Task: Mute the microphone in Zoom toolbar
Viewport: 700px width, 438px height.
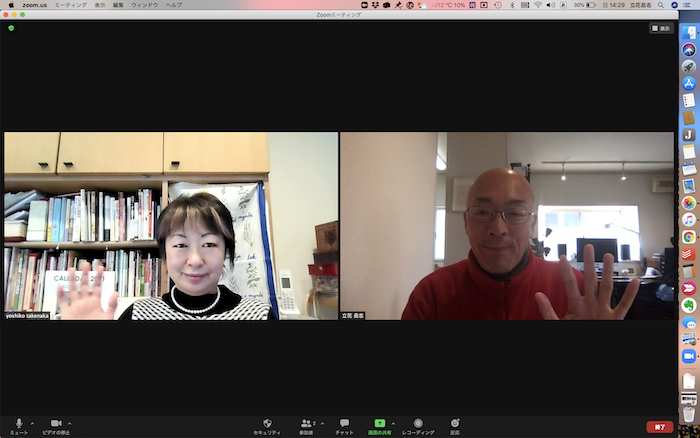Action: pos(18,424)
